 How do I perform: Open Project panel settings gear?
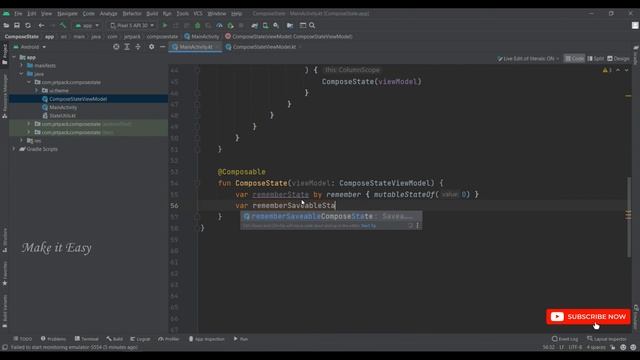[x=151, y=47]
